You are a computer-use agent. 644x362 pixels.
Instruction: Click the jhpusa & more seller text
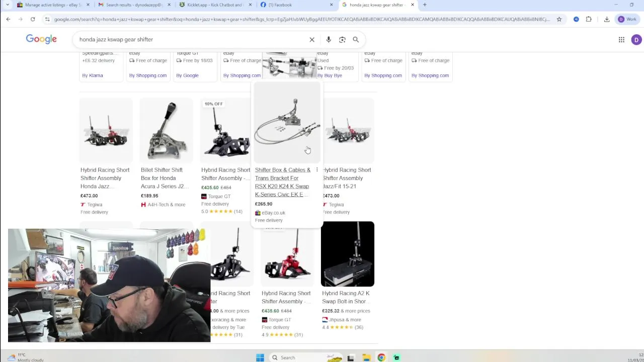[345, 319]
